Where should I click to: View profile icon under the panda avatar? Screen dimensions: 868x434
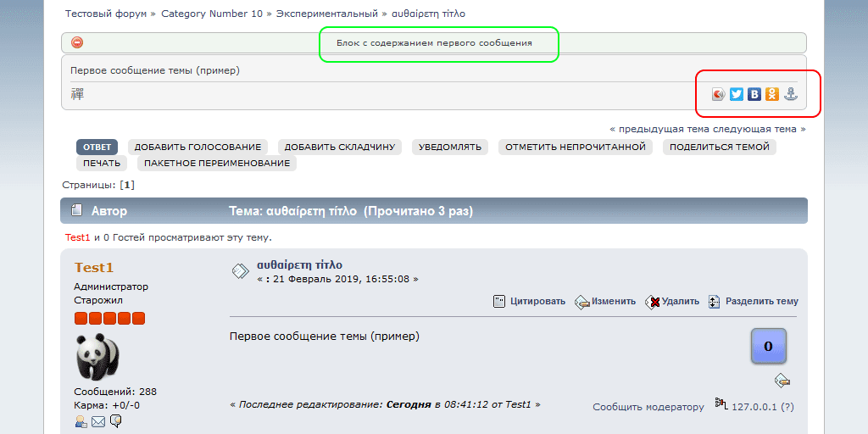[81, 421]
